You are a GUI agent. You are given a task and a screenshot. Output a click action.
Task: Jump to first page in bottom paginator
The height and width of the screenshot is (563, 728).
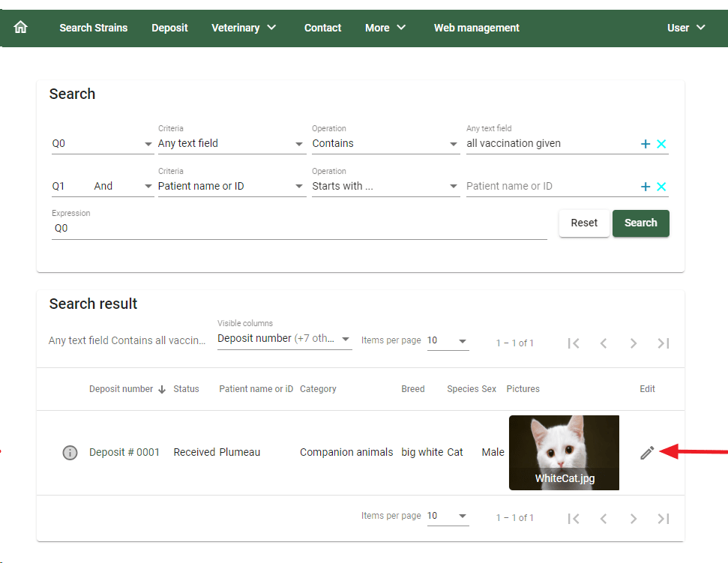(574, 519)
